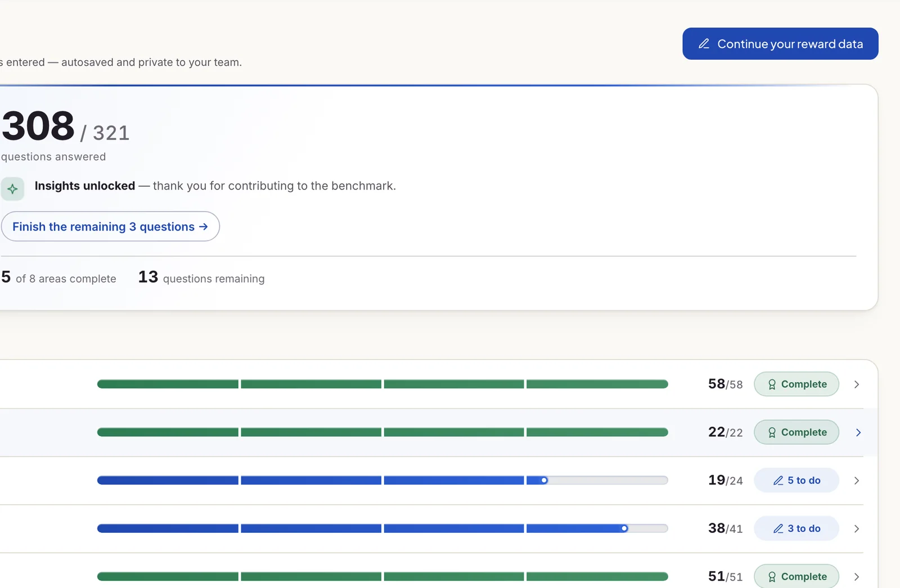
Task: Expand the 19/24 row chevron
Action: click(857, 481)
